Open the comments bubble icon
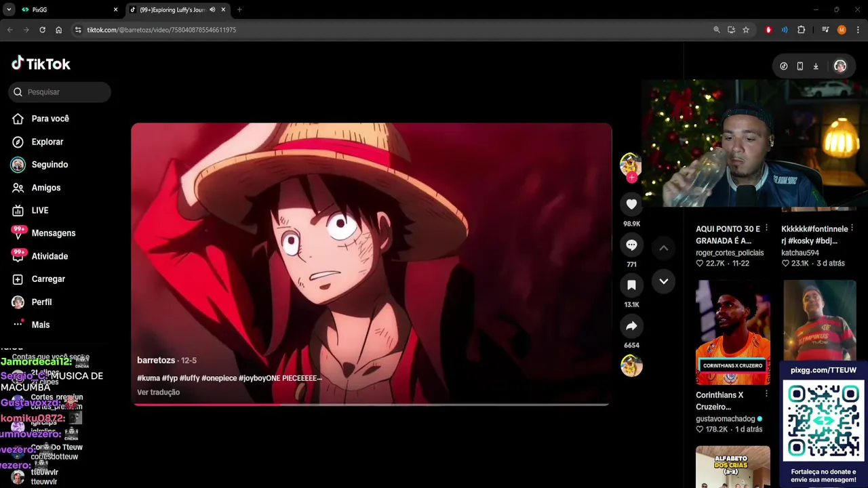 631,245
